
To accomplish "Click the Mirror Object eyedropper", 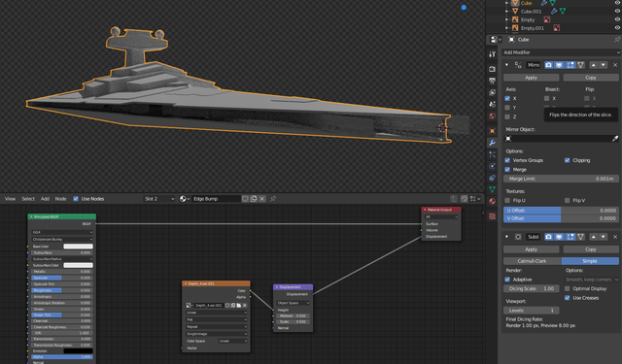I will coord(615,139).
